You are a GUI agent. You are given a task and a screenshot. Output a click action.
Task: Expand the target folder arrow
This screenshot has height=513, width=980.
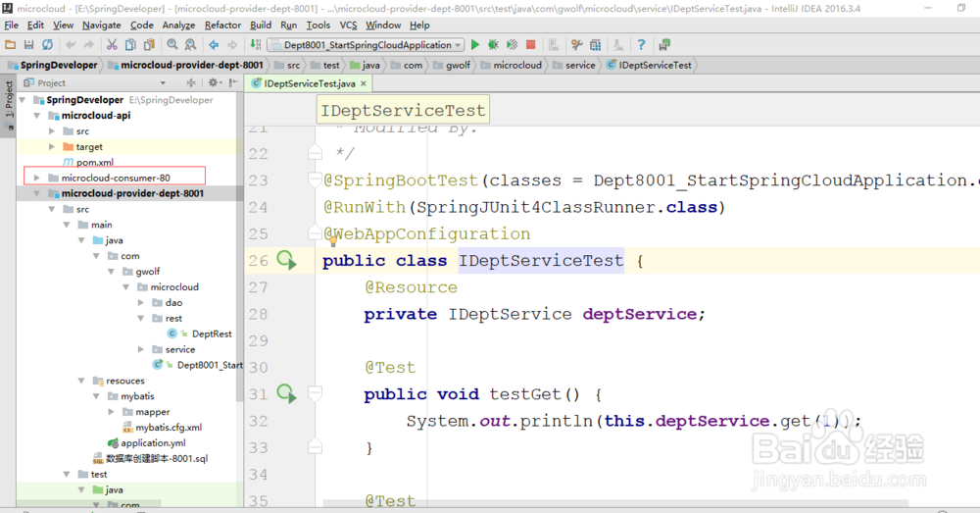pyautogui.click(x=52, y=147)
